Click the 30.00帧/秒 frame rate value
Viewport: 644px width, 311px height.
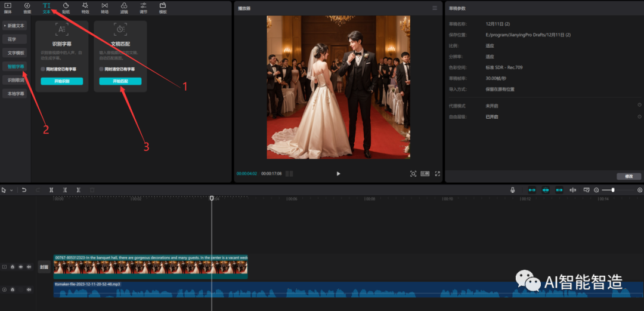496,78
